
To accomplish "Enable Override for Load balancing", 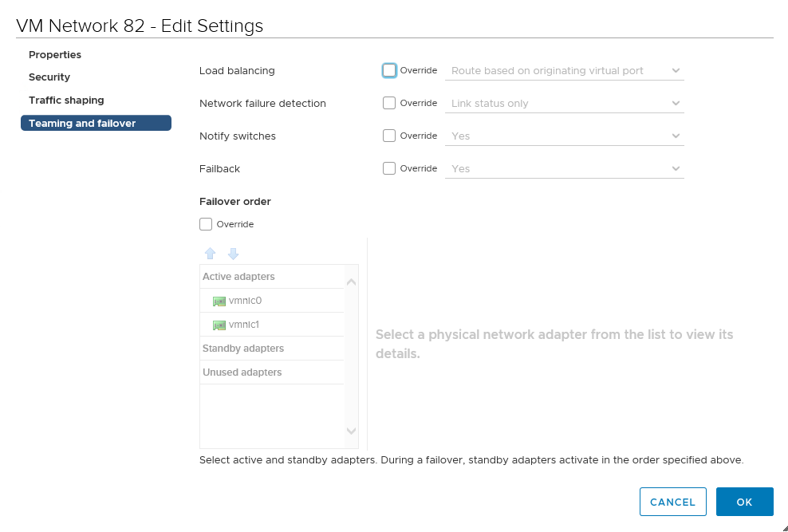I will pyautogui.click(x=389, y=70).
